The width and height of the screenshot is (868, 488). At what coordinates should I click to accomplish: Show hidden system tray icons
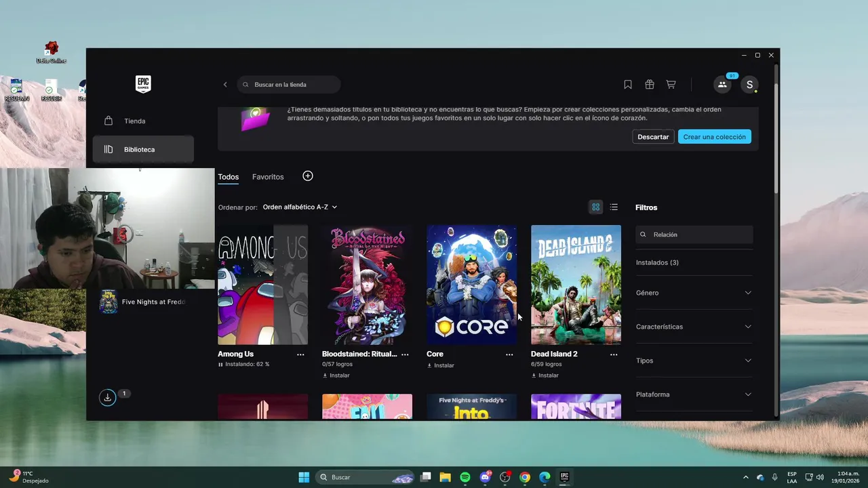[746, 477]
